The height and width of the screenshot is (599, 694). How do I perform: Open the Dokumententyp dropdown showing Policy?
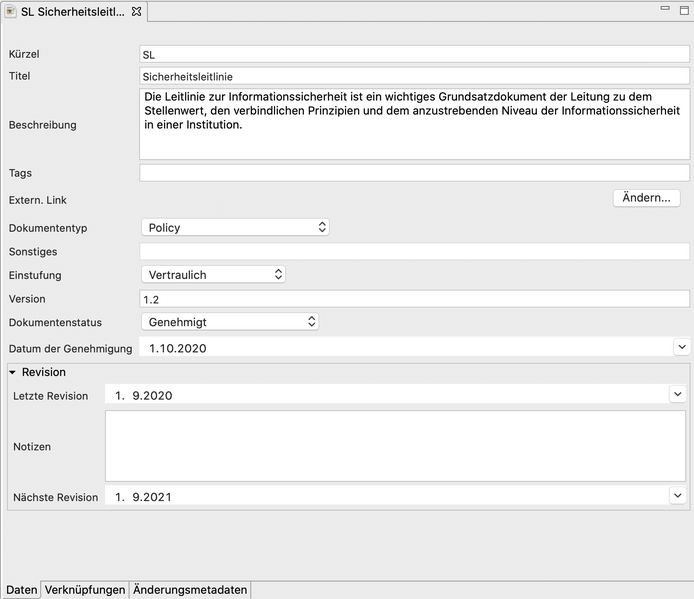pos(235,228)
